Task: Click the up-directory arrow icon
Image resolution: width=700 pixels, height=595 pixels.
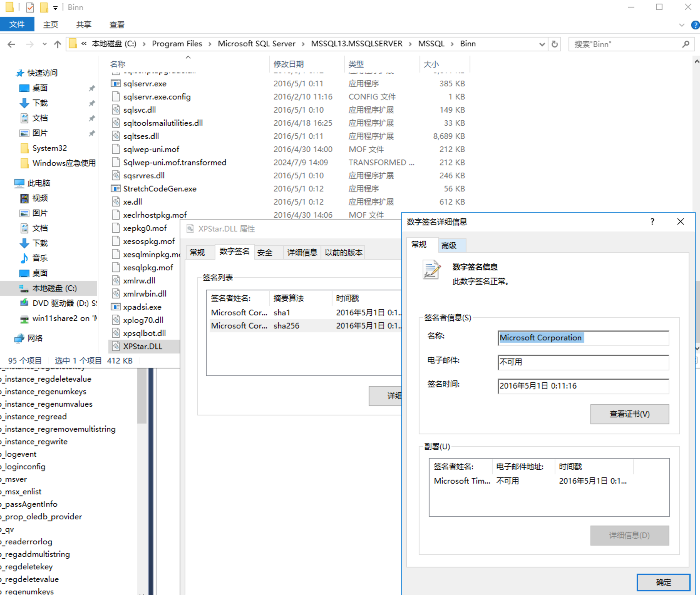Action: pyautogui.click(x=57, y=44)
